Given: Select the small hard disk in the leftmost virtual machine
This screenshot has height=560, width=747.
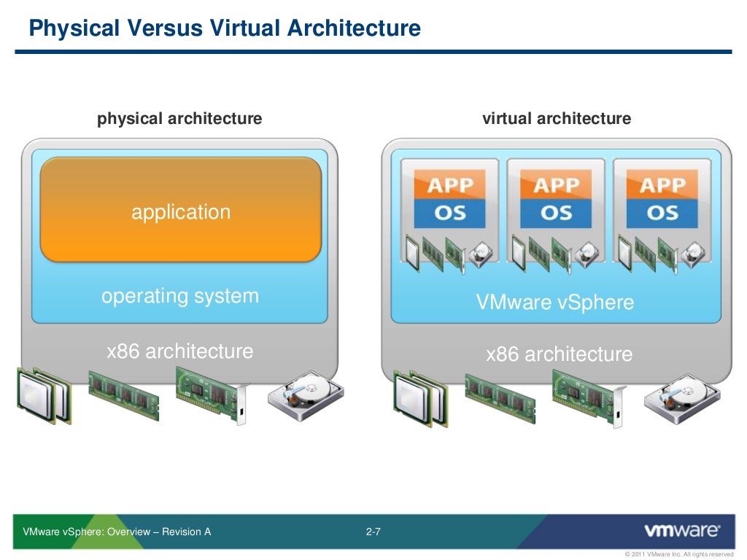Looking at the screenshot, I should 480,254.
